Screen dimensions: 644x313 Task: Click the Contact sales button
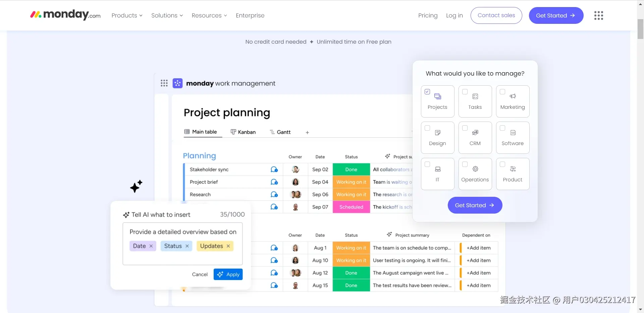point(496,15)
